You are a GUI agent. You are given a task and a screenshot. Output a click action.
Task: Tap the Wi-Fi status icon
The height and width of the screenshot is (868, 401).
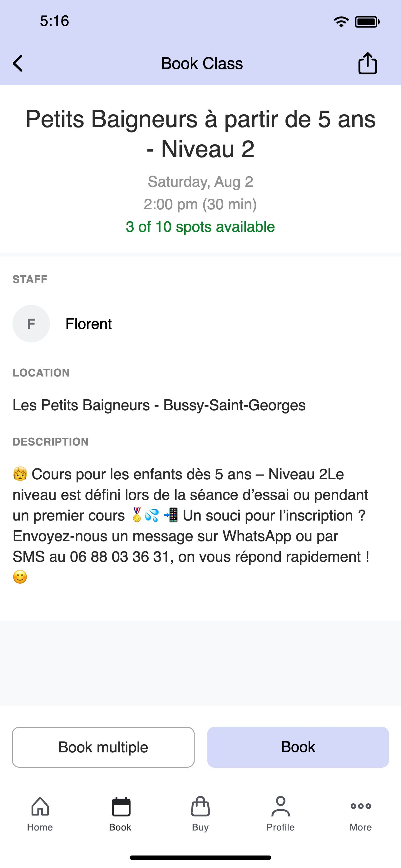(x=341, y=22)
